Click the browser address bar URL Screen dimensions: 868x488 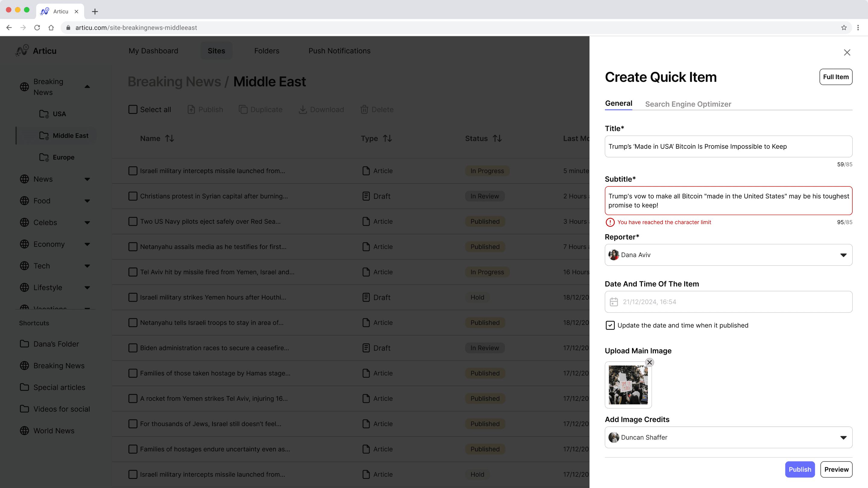pos(136,28)
